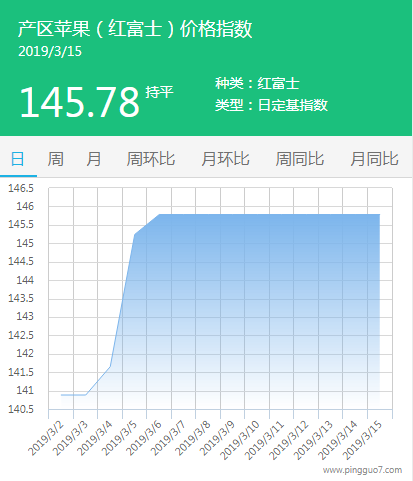Click the 种类：红富士 label

pos(257,83)
